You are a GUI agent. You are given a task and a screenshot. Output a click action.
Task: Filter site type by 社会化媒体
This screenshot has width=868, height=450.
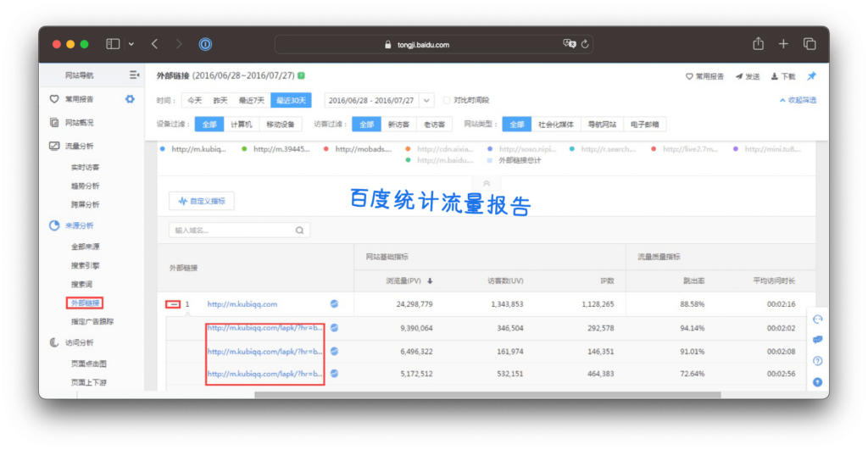[x=556, y=125]
